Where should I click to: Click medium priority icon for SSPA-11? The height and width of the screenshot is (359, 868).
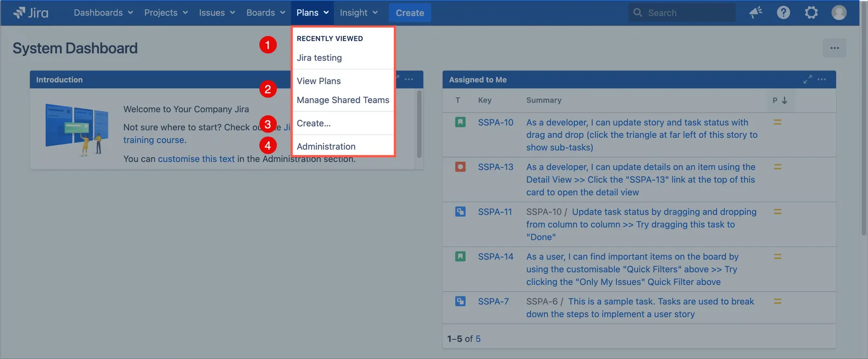click(x=777, y=212)
